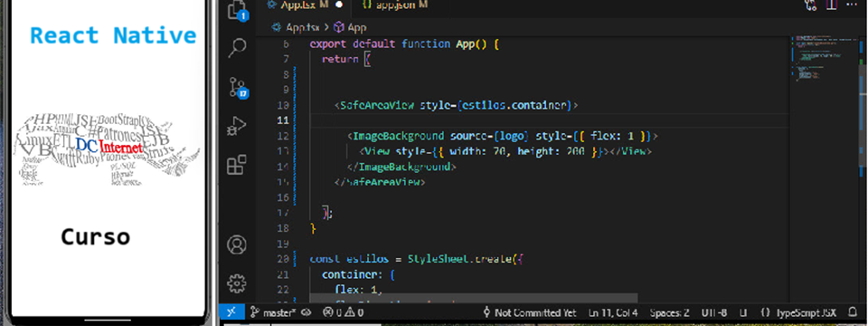Open the editor More Actions ellipsis

point(852,5)
